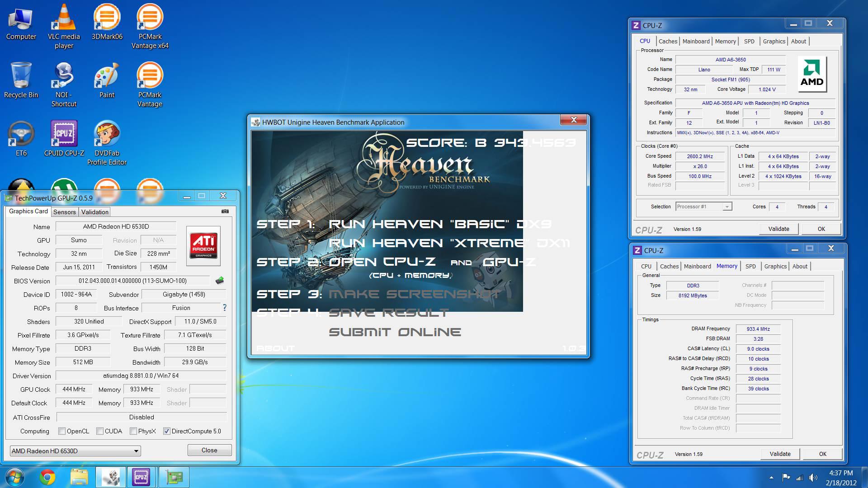The image size is (868, 488).
Task: Switch to CPU-Z taskbar button
Action: point(141,477)
